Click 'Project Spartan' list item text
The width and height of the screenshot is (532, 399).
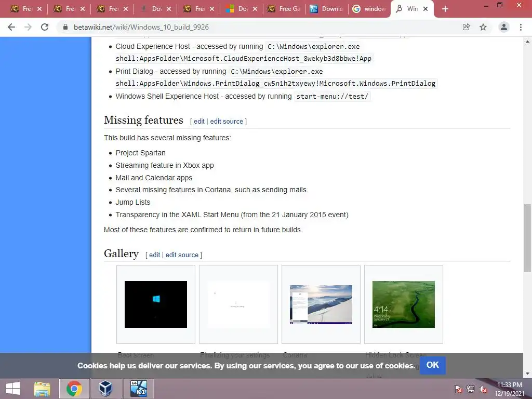point(140,153)
